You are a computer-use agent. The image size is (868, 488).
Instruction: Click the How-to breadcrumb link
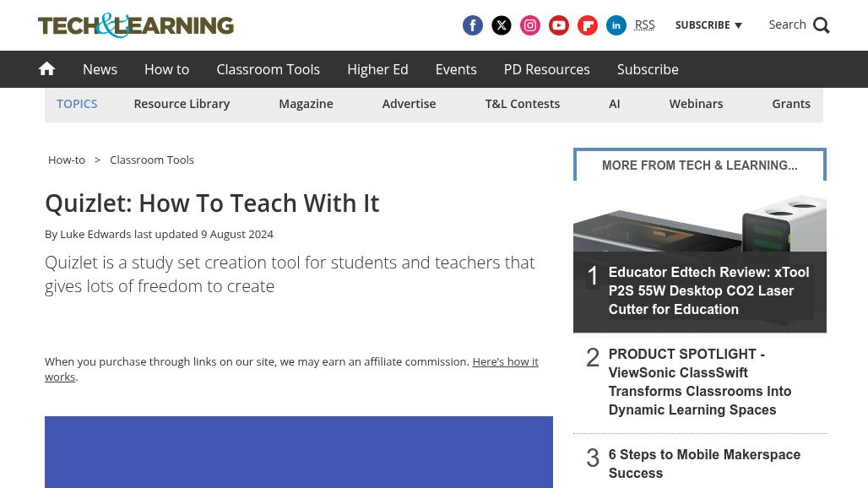coord(67,160)
